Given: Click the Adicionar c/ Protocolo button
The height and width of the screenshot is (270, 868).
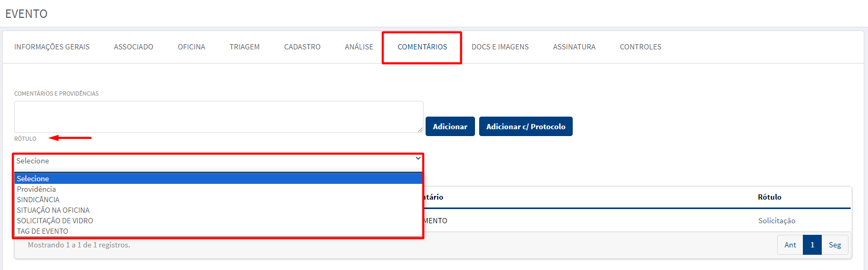Looking at the screenshot, I should [526, 127].
